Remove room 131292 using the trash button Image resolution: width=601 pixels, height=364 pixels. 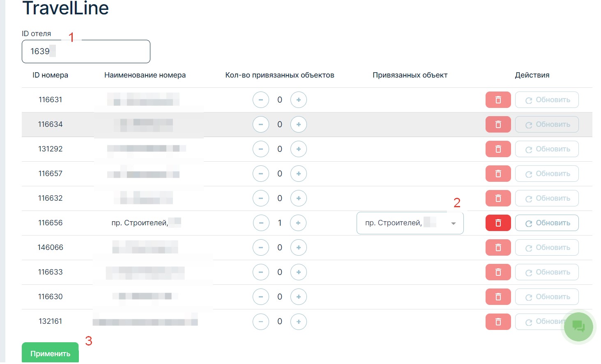498,149
